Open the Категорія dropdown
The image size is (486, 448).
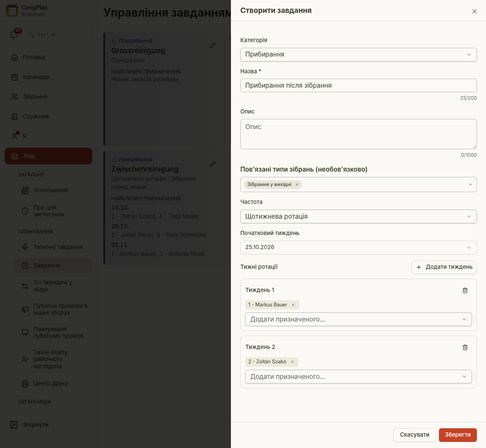tap(358, 55)
